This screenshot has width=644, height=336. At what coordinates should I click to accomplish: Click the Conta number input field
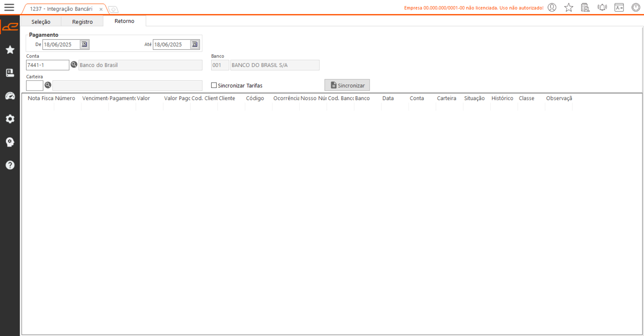47,65
